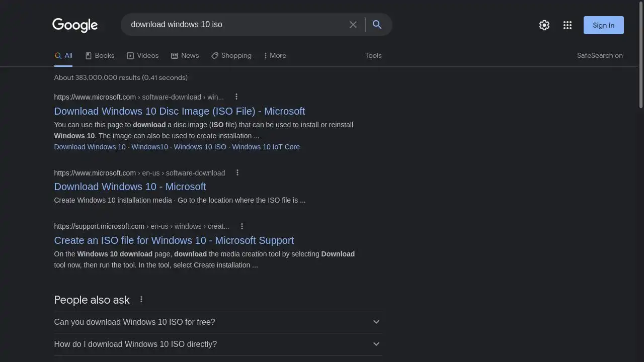Switch to the Videos tab
644x362 pixels.
143,56
